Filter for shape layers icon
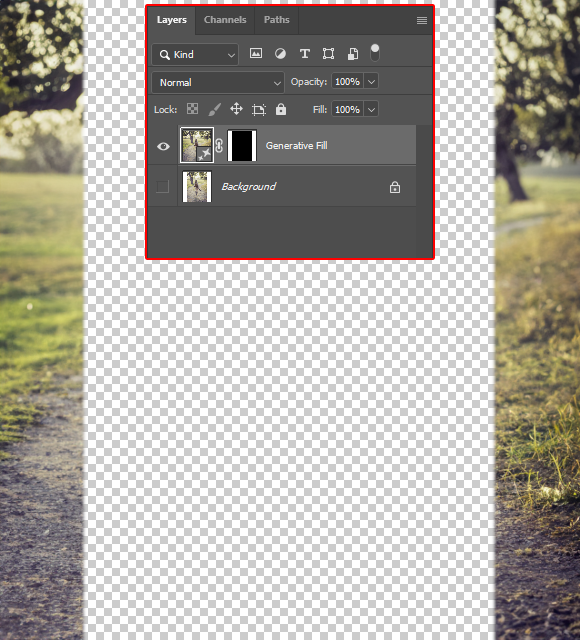 [x=328, y=53]
